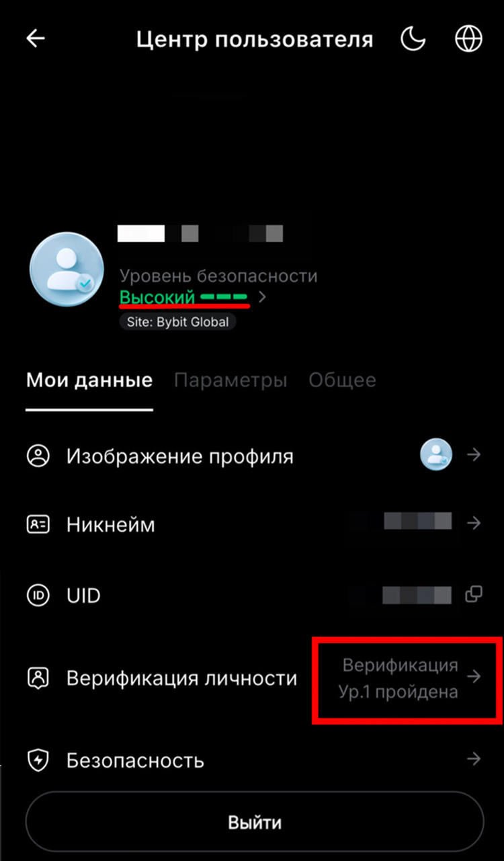
Task: Toggle dark mode moon icon
Action: pos(413,39)
